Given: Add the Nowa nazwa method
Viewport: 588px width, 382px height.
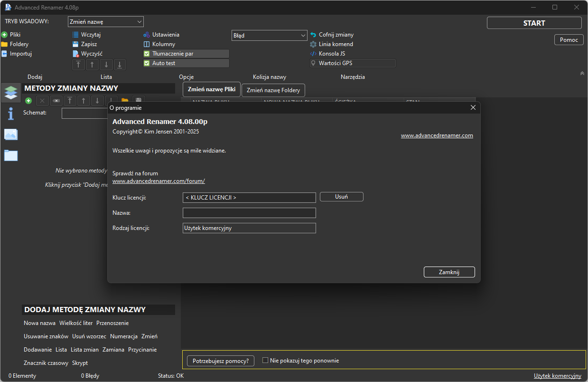Looking at the screenshot, I should point(39,323).
